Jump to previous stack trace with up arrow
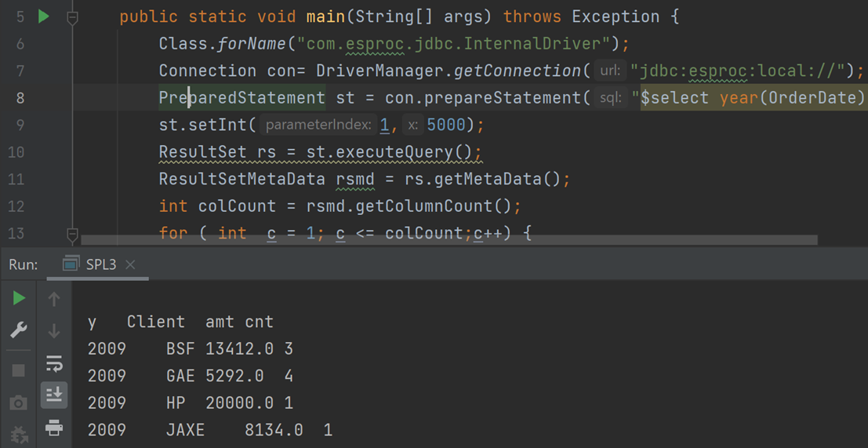Image resolution: width=868 pixels, height=448 pixels. coord(54,299)
